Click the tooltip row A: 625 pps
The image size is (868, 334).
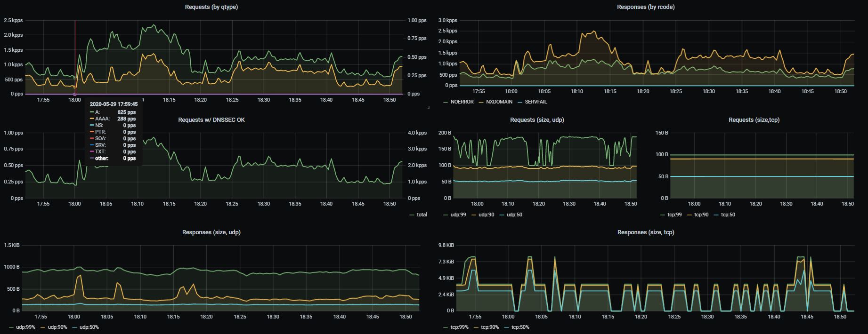click(x=113, y=112)
